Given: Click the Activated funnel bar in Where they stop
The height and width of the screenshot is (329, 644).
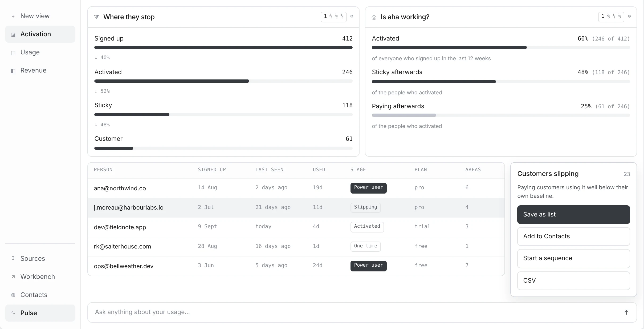Looking at the screenshot, I should [223, 81].
